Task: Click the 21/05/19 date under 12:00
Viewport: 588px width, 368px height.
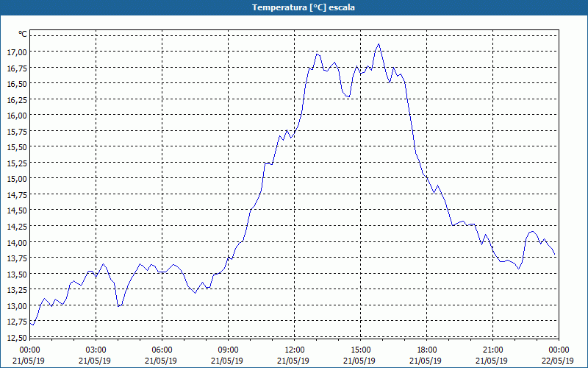Action: pos(293,361)
